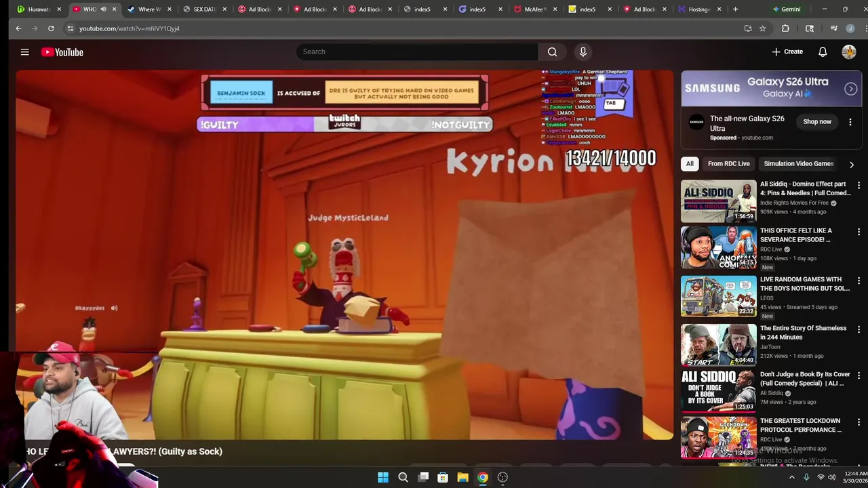Image resolution: width=868 pixels, height=488 pixels.
Task: Open options for Live Random Games
Action: (859, 281)
